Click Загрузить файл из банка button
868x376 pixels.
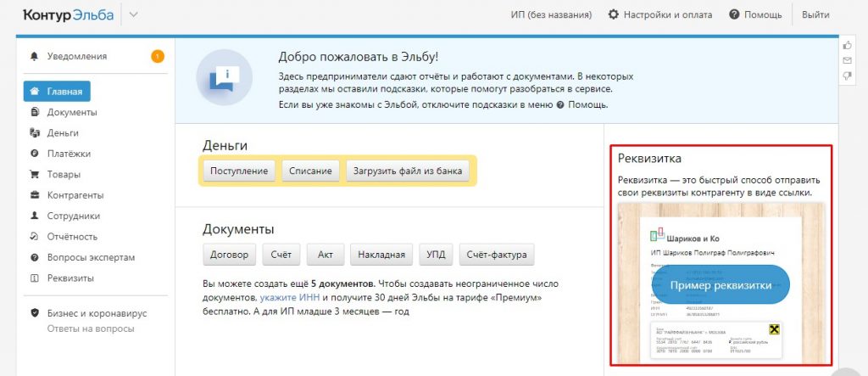pos(408,171)
